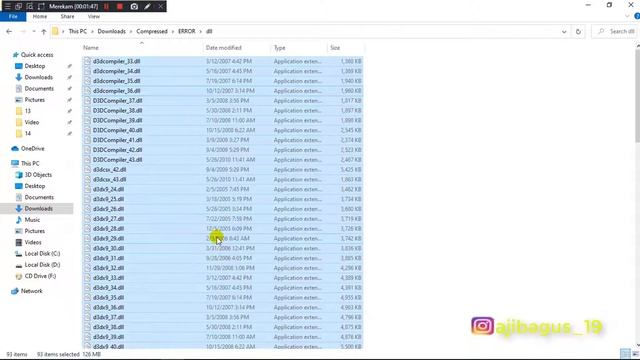This screenshot has width=640, height=360.
Task: Select file D3DCompiler_43.dll
Action: 117,160
